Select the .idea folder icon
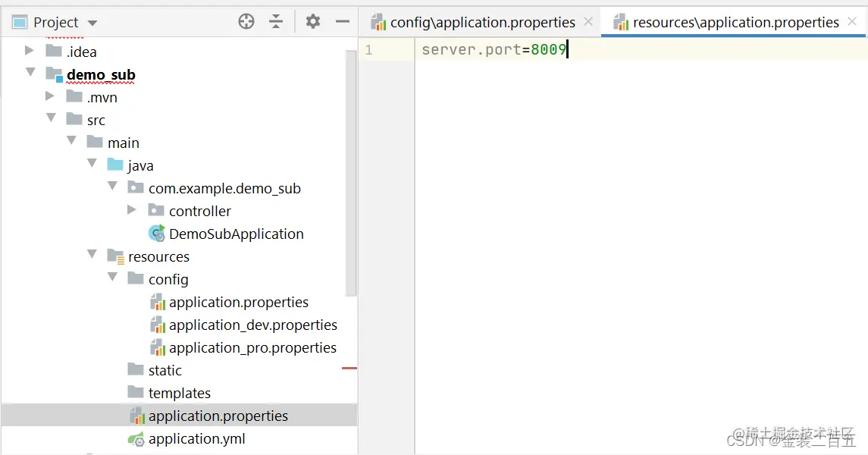The height and width of the screenshot is (455, 868). coord(54,51)
